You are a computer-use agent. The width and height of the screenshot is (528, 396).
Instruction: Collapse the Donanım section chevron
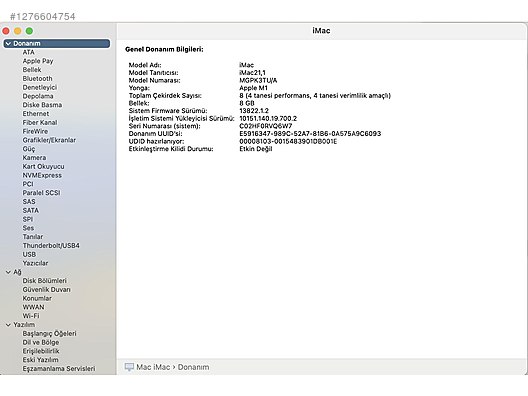click(x=8, y=43)
